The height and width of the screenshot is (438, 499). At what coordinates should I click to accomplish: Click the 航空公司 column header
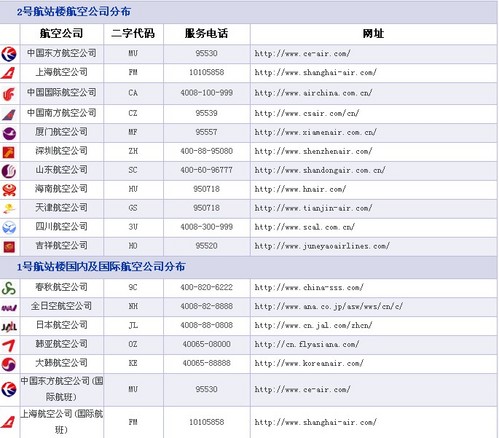click(x=61, y=34)
